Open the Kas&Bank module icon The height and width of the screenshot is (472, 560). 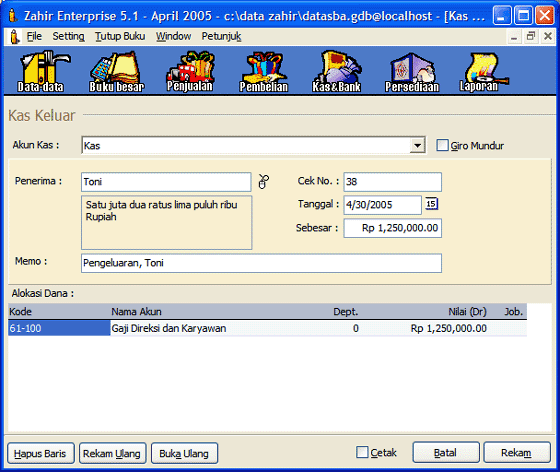pyautogui.click(x=337, y=71)
